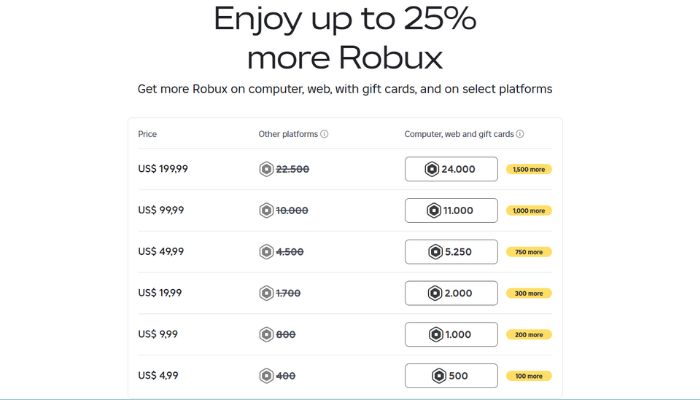Click the Robux icon next to crossed-out 4.500

click(x=266, y=252)
